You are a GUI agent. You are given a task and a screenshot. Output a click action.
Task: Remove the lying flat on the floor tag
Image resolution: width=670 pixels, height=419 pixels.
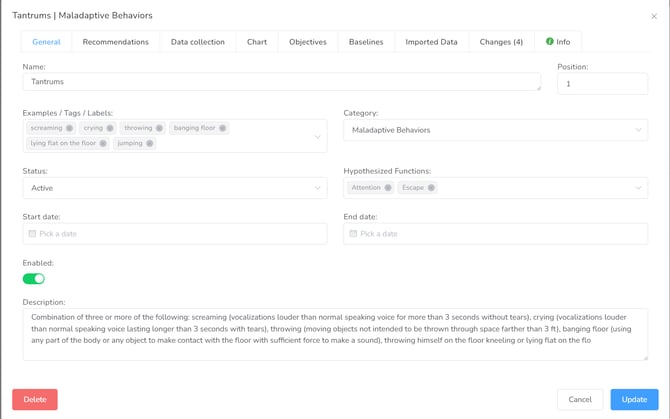pos(103,143)
